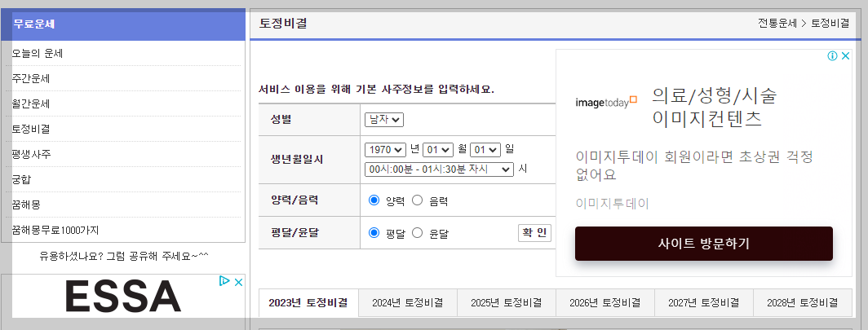This screenshot has width=868, height=330.
Task: Switch to 2026년 토정비결 tab
Action: (605, 302)
